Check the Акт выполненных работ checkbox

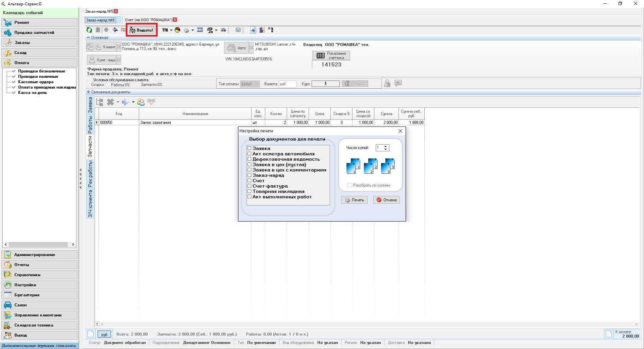pyautogui.click(x=250, y=197)
